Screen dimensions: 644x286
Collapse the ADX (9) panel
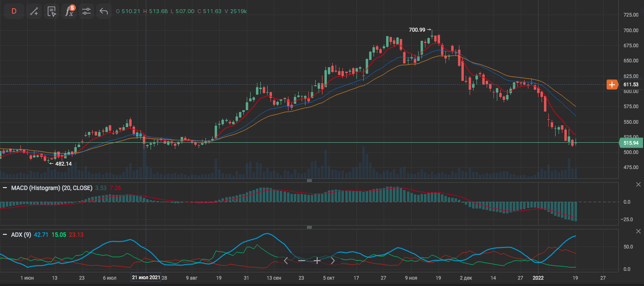point(5,234)
